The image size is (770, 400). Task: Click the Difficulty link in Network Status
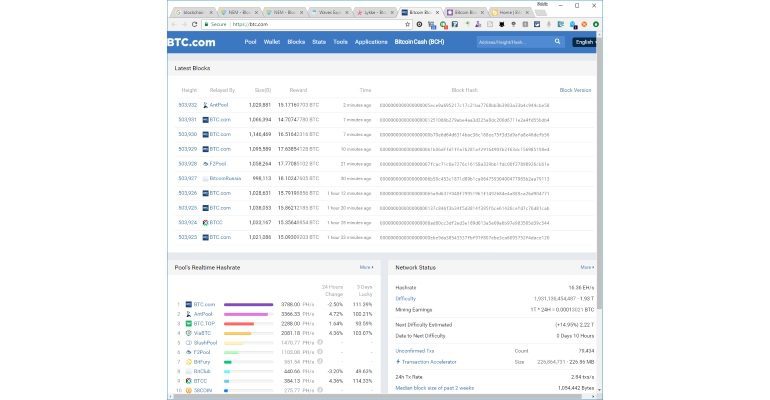click(x=405, y=298)
